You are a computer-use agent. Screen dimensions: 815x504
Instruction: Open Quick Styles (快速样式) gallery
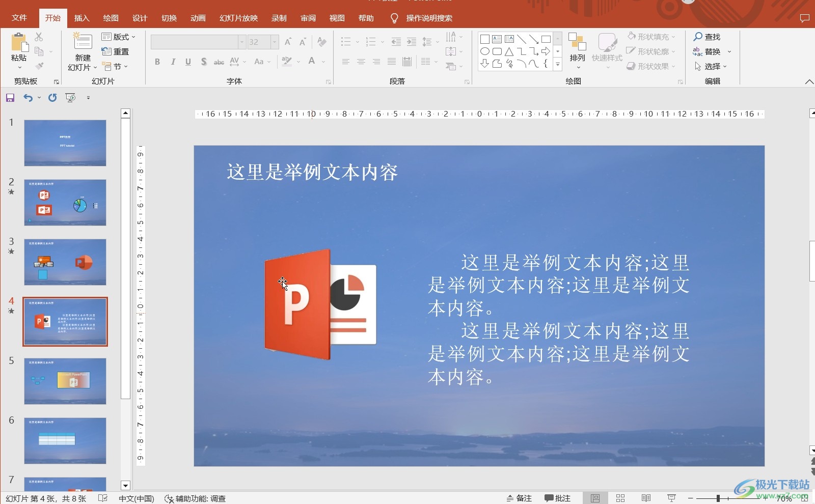[607, 51]
